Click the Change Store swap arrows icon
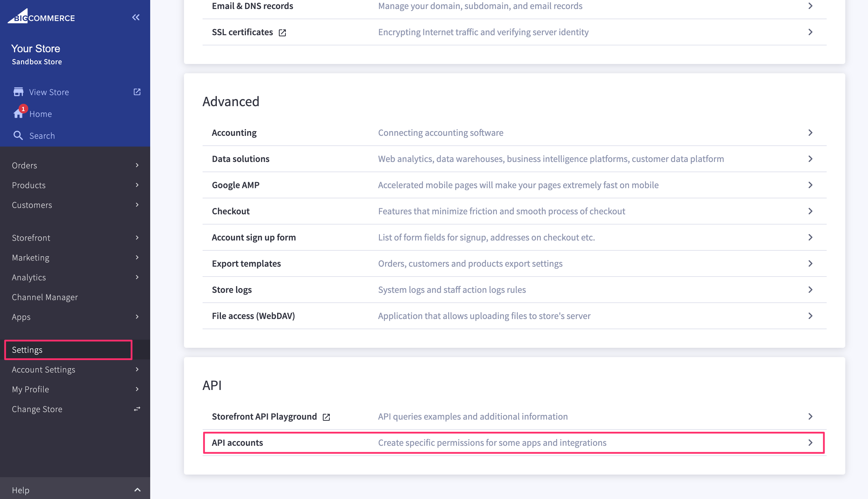Image resolution: width=868 pixels, height=499 pixels. click(137, 409)
